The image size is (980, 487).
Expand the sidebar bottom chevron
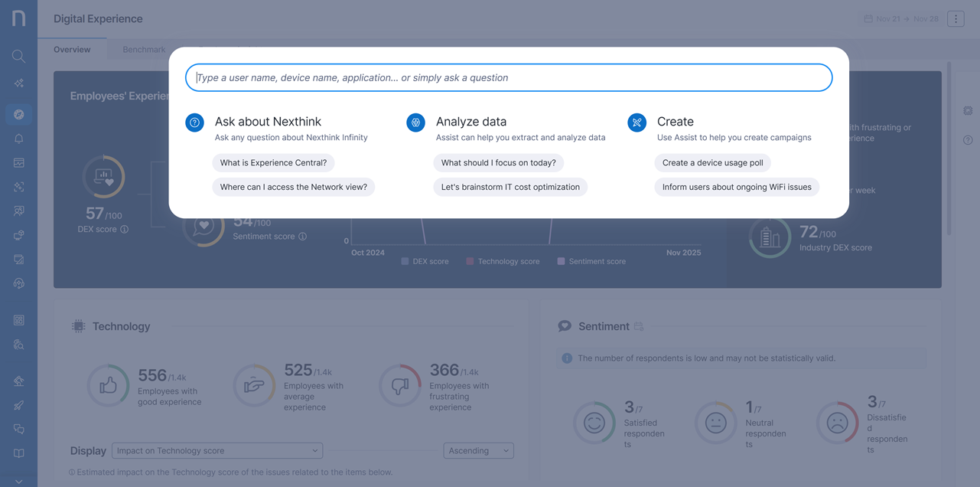click(18, 481)
